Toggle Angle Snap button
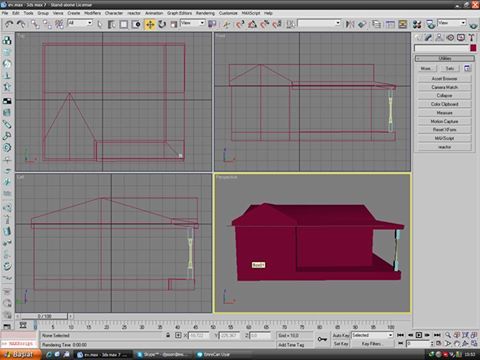The height and width of the screenshot is (360, 480). [x=252, y=24]
